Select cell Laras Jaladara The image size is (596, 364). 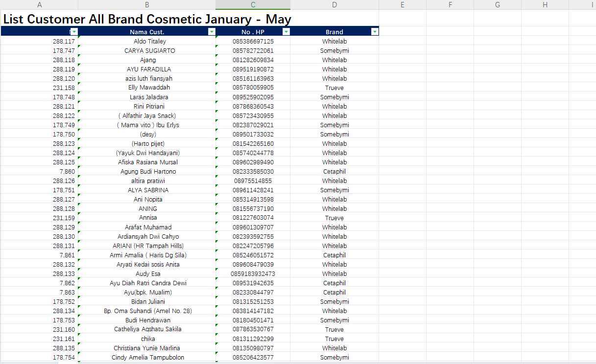(x=147, y=97)
